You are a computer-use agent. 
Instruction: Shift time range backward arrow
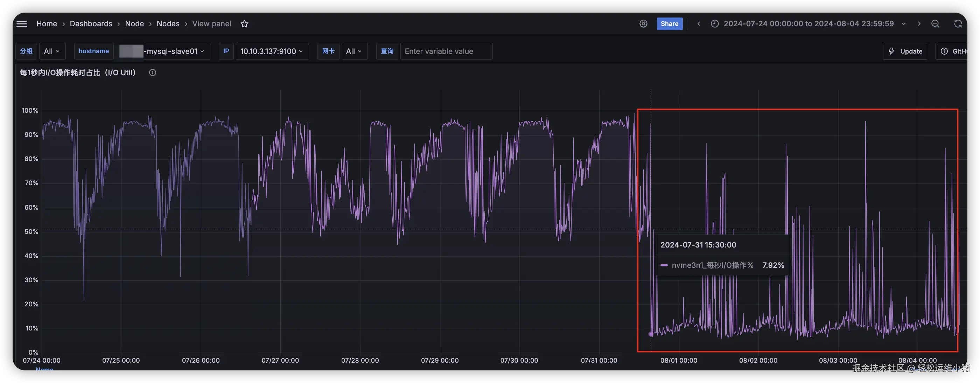[x=699, y=23]
